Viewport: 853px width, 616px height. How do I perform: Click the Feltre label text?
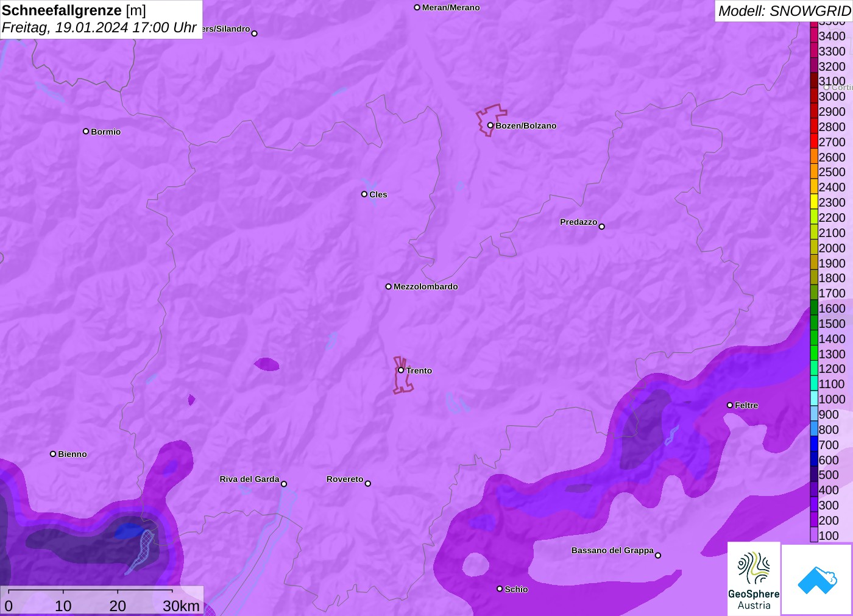point(746,405)
